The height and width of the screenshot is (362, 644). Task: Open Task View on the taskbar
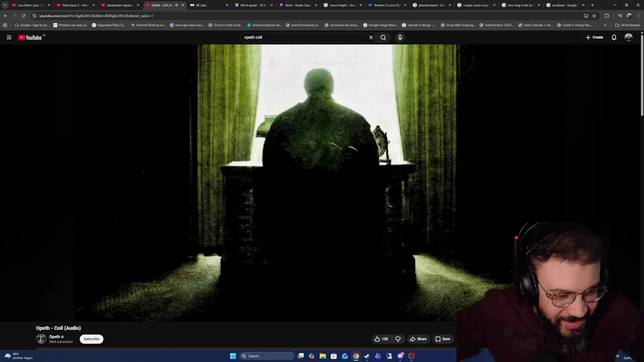coord(301,356)
